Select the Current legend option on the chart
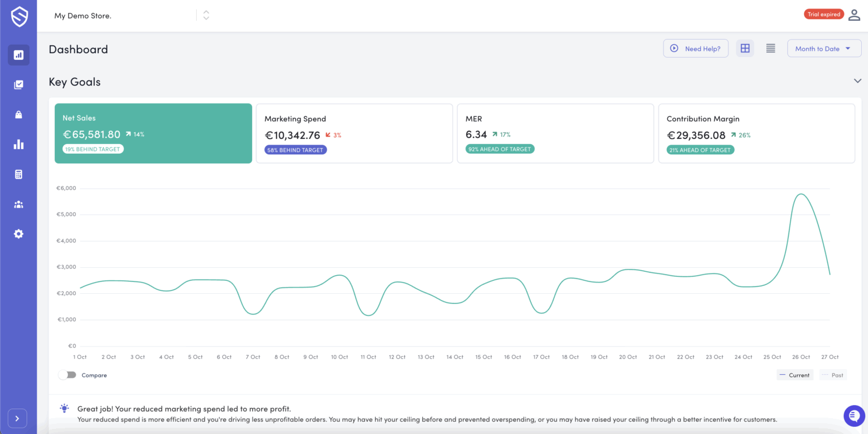868x434 pixels. point(795,375)
